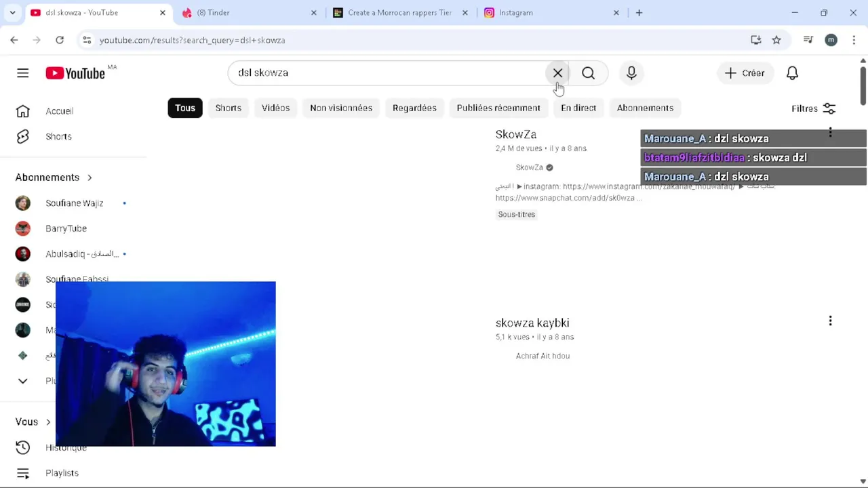The height and width of the screenshot is (488, 868).
Task: Open the Chrome profile avatar
Action: tap(831, 40)
